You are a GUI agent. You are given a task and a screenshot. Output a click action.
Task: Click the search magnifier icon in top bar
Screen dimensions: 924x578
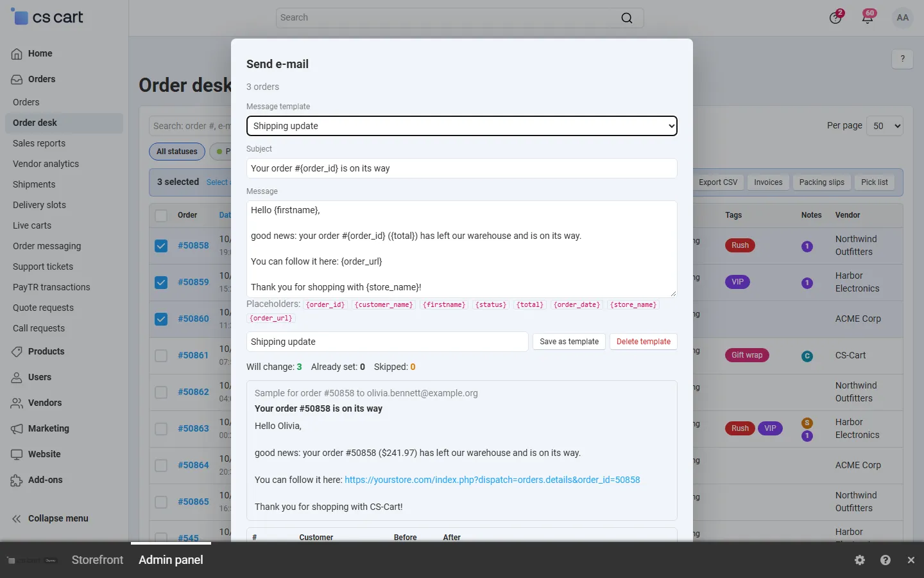pyautogui.click(x=627, y=18)
